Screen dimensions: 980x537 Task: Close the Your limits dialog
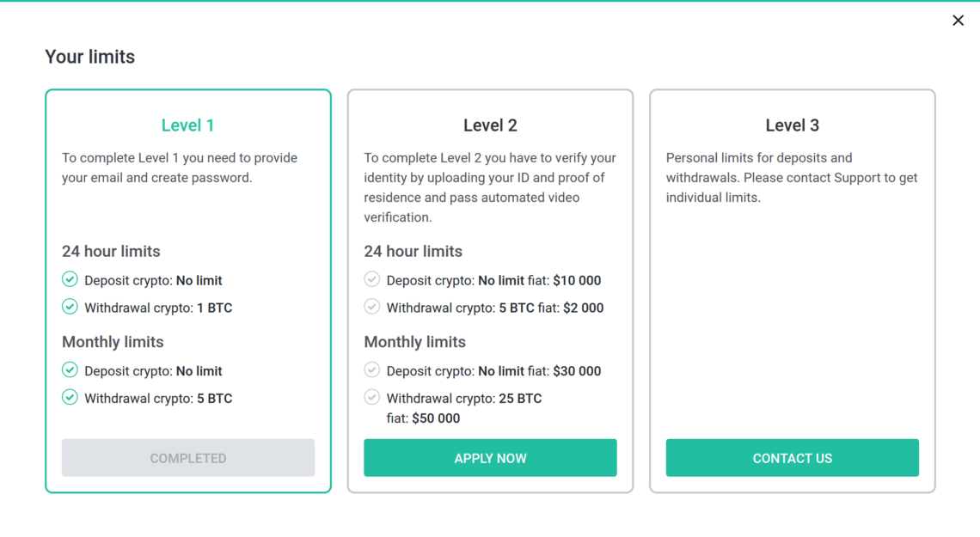coord(958,21)
